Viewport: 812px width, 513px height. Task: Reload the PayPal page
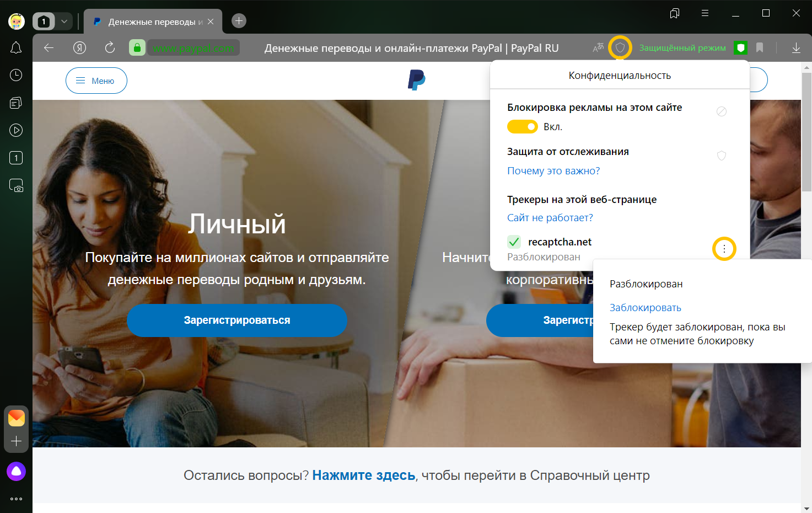(110, 48)
